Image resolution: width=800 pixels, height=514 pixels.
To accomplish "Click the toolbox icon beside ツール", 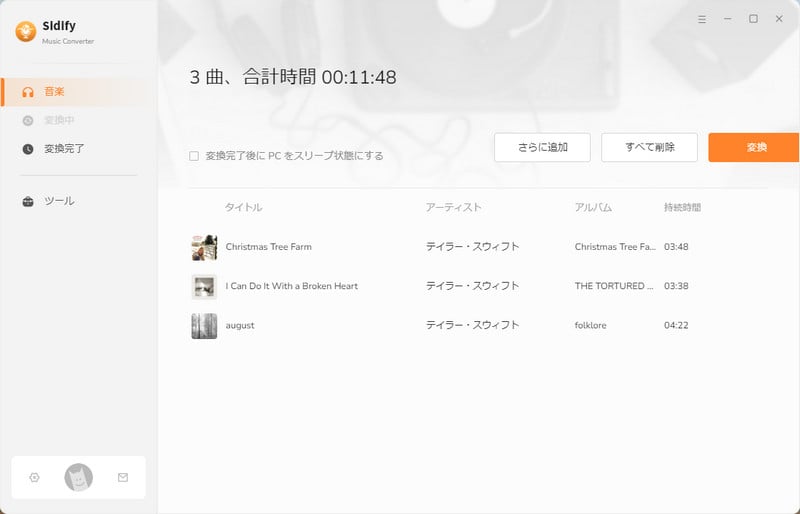I will [x=28, y=201].
